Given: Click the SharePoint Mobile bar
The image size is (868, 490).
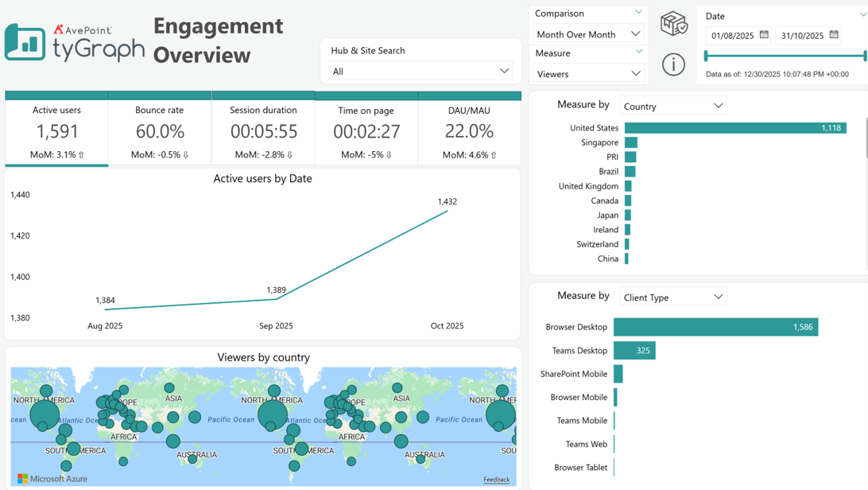Looking at the screenshot, I should (x=618, y=374).
